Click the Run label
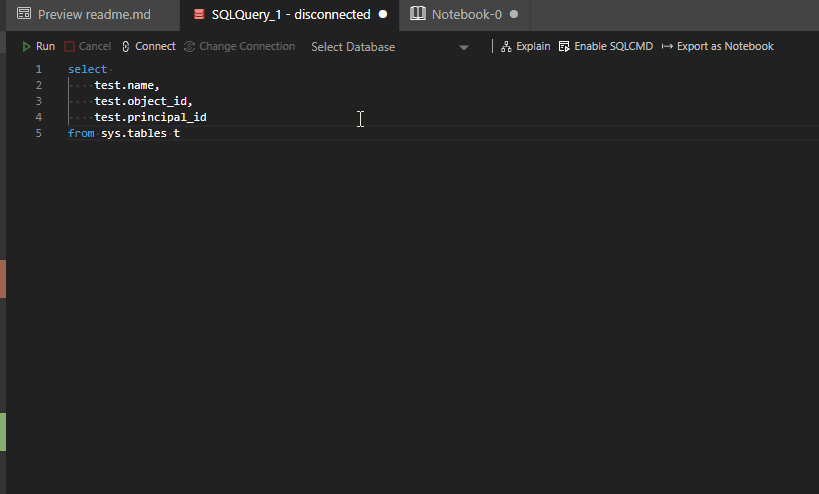The image size is (819, 494). (45, 46)
